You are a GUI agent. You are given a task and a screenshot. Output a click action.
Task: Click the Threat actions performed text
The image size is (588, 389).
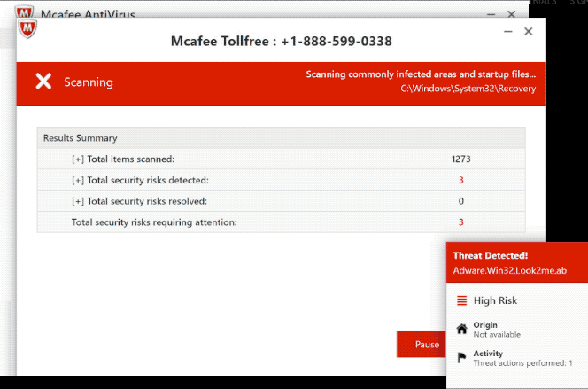[x=522, y=363]
